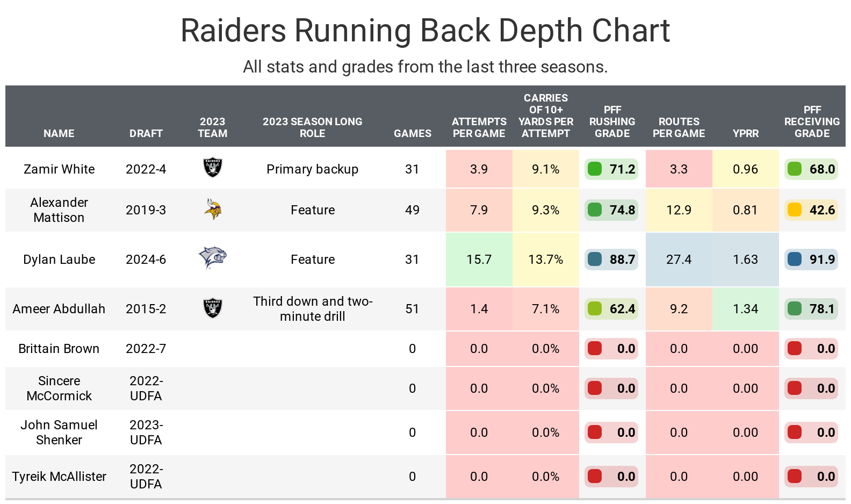
Task: Click the Raiders Running Back Depth Chart title
Action: point(425,31)
